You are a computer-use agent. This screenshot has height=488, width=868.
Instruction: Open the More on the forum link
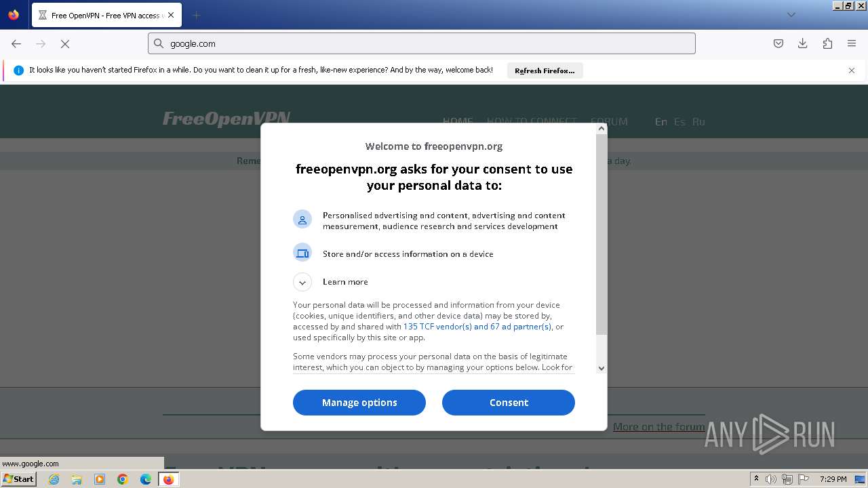pyautogui.click(x=658, y=426)
